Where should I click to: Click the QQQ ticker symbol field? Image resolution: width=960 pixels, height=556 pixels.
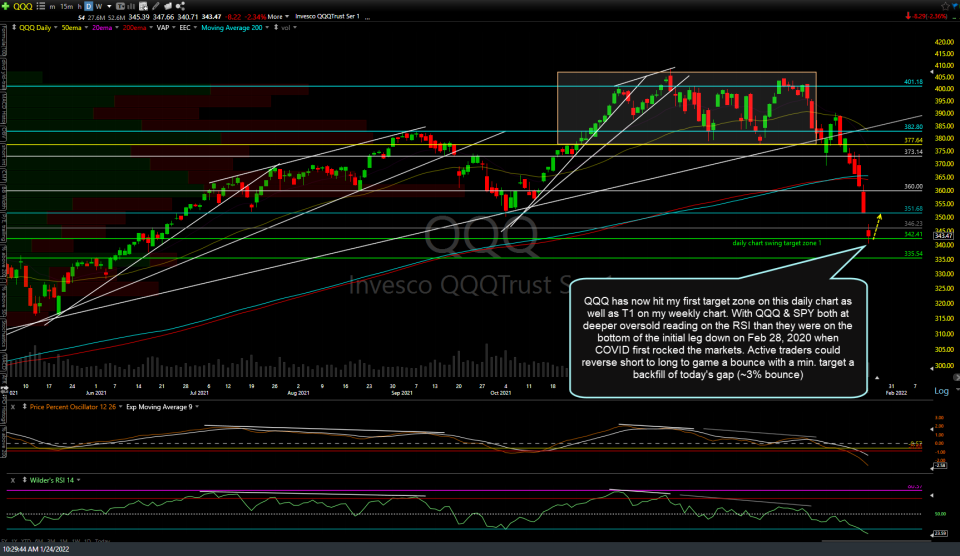coord(23,6)
